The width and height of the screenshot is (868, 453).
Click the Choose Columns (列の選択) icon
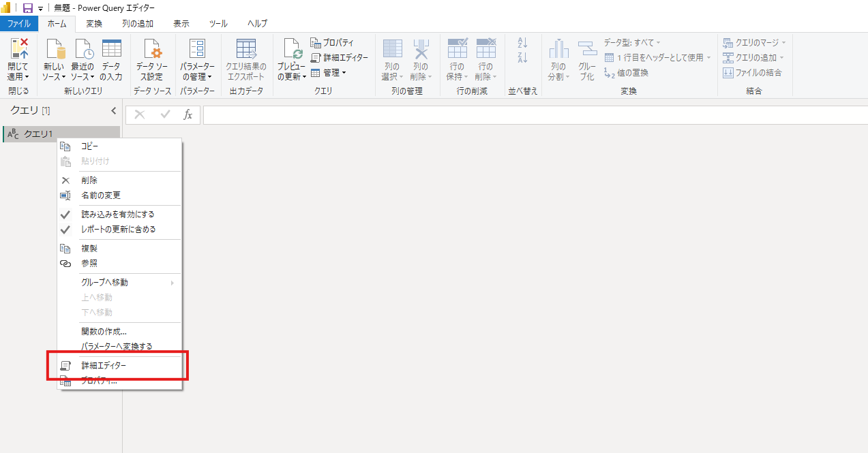392,50
